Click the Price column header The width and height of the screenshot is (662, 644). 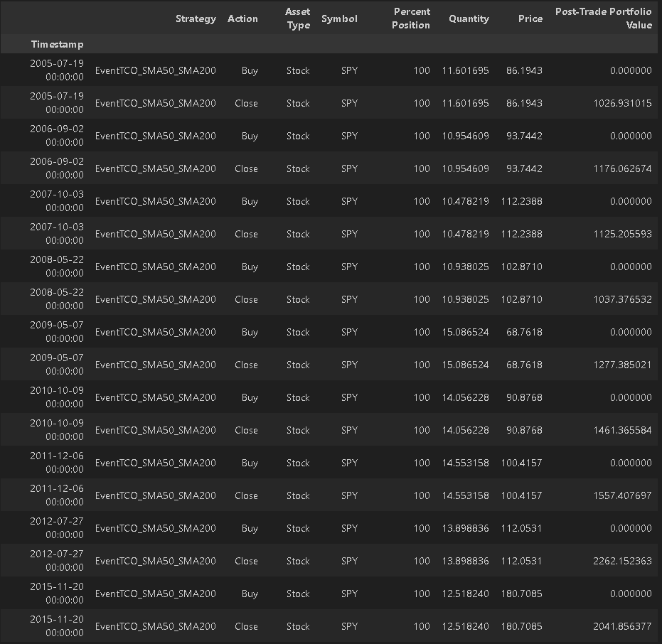click(530, 18)
